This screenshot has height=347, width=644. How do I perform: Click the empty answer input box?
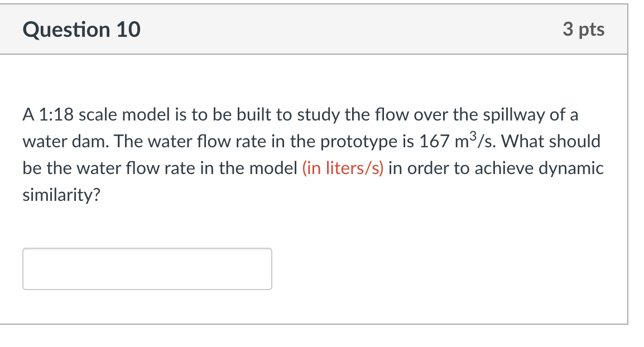pyautogui.click(x=147, y=268)
